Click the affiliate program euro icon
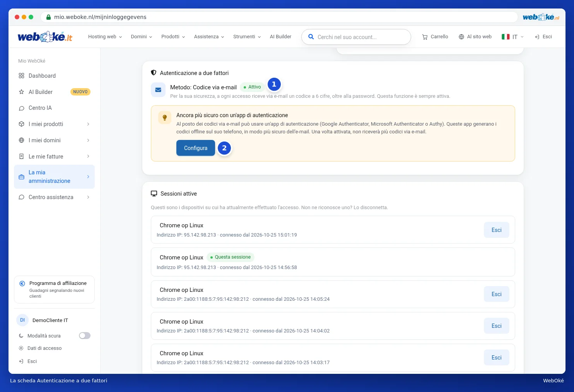 [22, 283]
